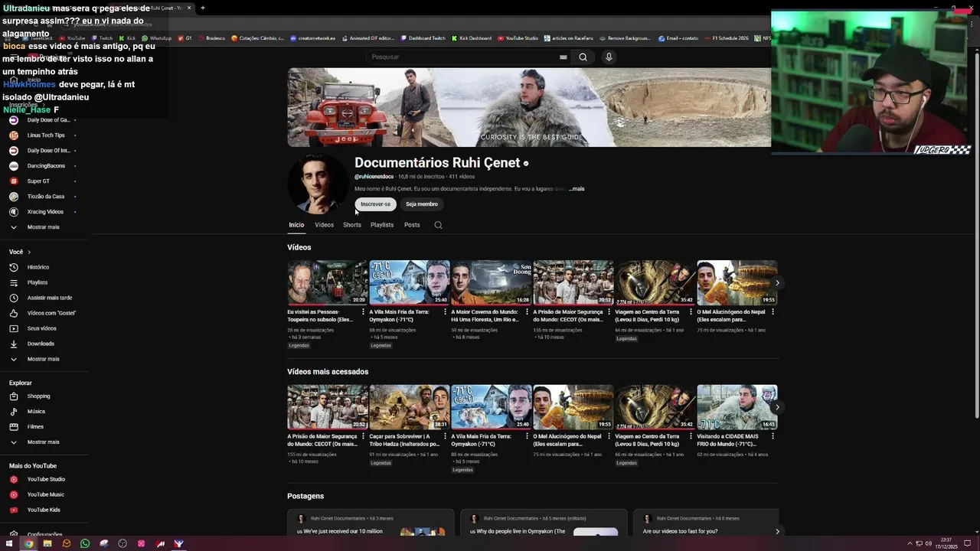Activate voice search microphone icon
980x551 pixels.
(609, 57)
